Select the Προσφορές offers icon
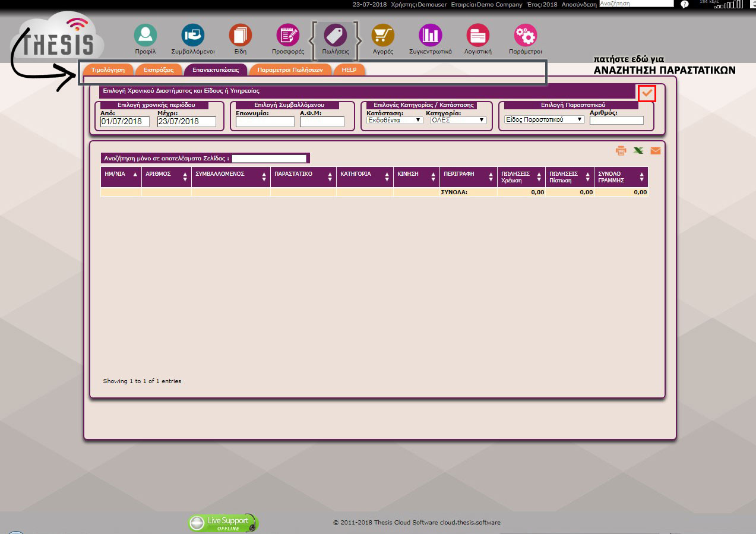The height and width of the screenshot is (534, 756). (288, 36)
